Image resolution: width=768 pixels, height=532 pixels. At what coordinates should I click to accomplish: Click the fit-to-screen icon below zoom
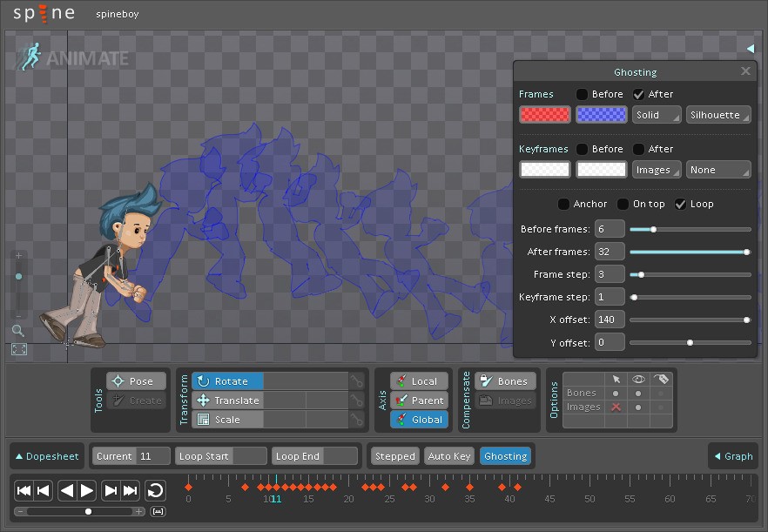point(19,349)
